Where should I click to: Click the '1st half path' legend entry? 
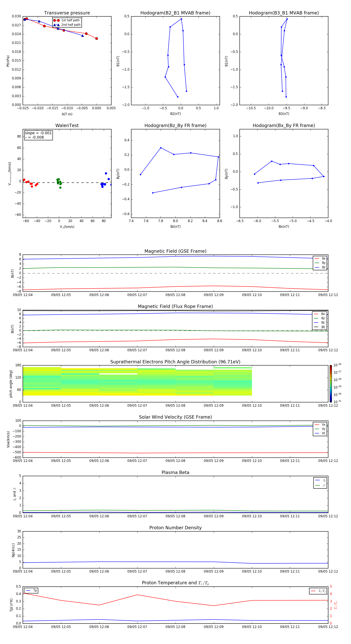[x=66, y=20]
